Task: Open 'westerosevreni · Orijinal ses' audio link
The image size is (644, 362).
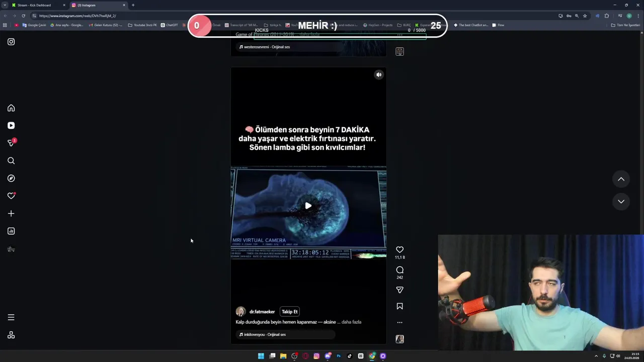Action: pyautogui.click(x=264, y=47)
